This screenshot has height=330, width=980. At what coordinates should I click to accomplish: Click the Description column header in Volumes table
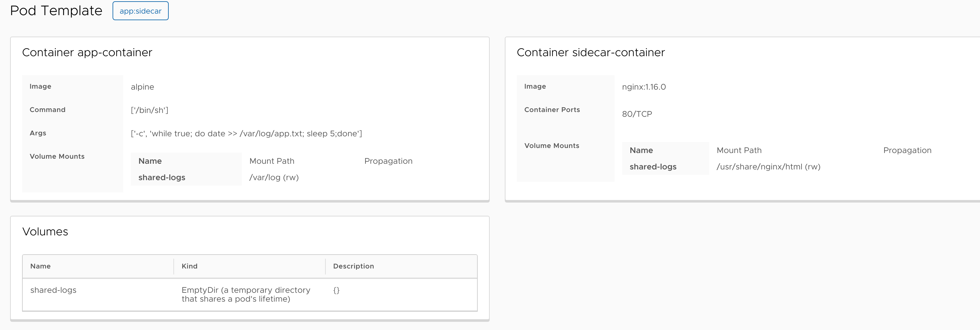[x=353, y=266]
